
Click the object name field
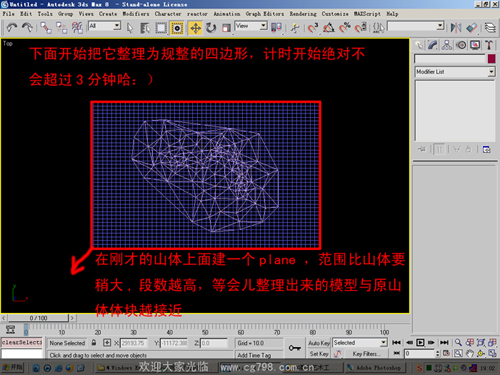450,59
